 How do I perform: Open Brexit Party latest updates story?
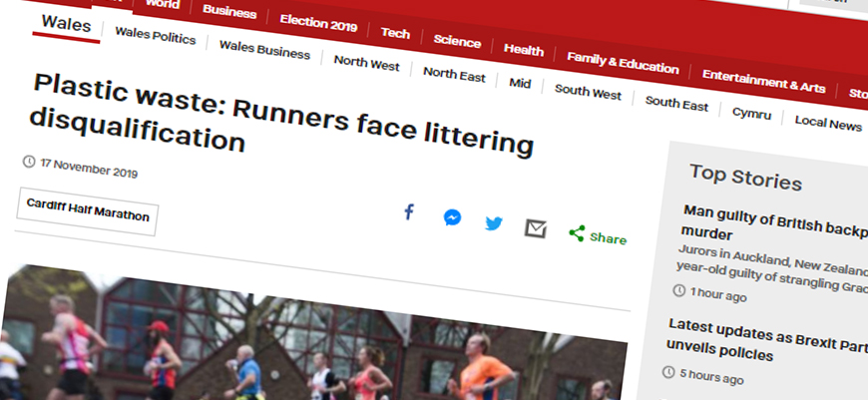(767, 339)
